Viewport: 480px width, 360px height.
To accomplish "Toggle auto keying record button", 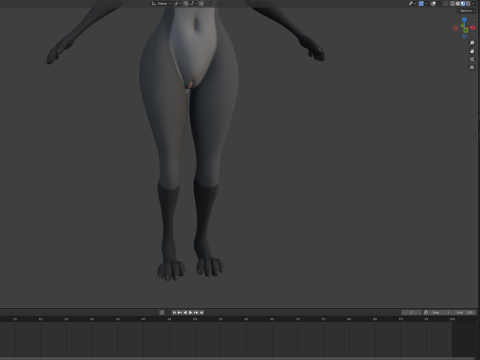I will click(x=162, y=312).
